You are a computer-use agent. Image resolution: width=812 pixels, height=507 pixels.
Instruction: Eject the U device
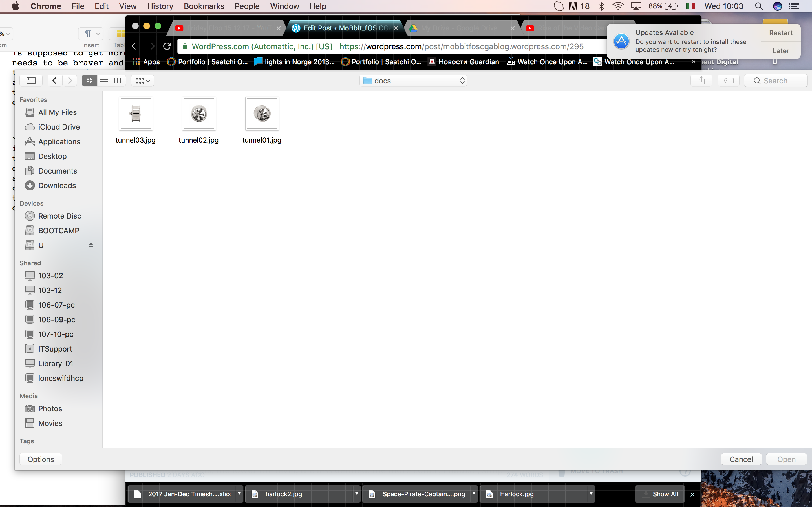pos(91,245)
